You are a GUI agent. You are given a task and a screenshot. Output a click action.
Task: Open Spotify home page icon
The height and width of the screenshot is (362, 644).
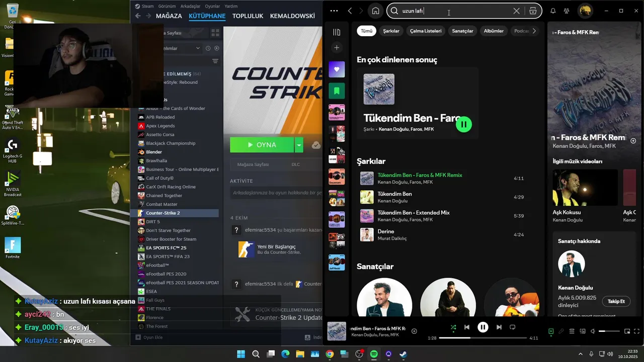pyautogui.click(x=375, y=11)
